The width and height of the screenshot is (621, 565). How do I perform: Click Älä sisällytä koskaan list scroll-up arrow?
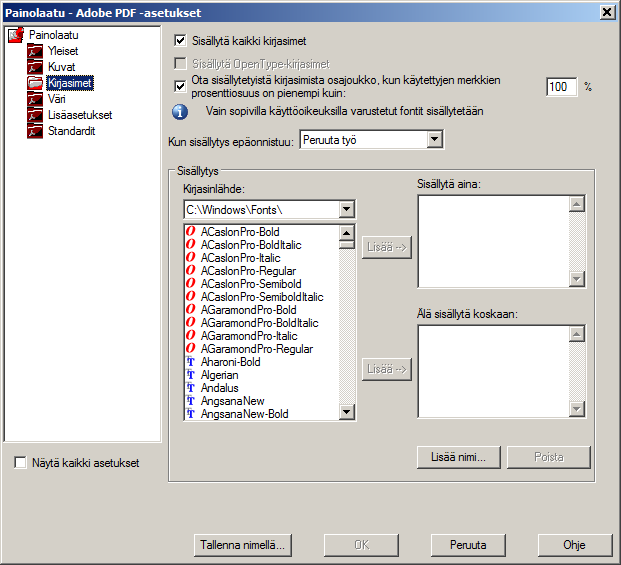577,334
